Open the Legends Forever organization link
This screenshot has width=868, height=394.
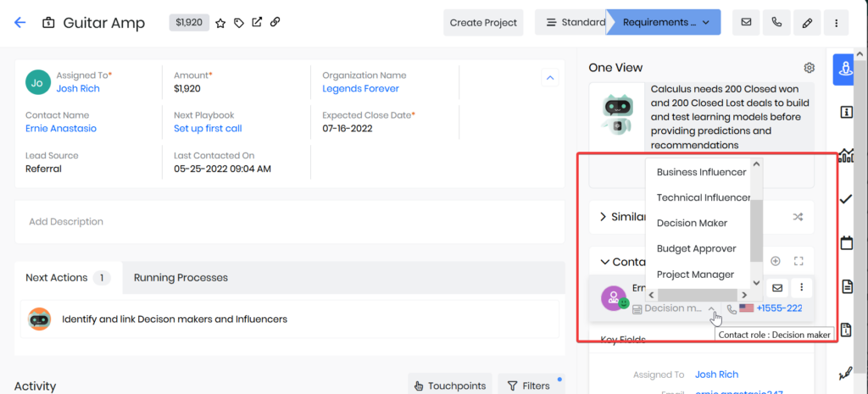click(360, 88)
